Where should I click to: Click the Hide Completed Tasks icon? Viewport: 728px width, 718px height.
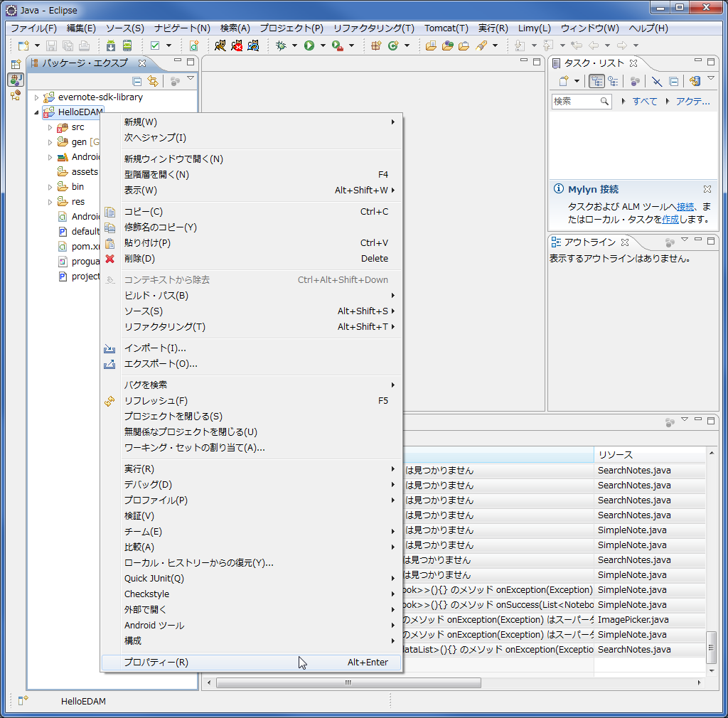coord(656,81)
